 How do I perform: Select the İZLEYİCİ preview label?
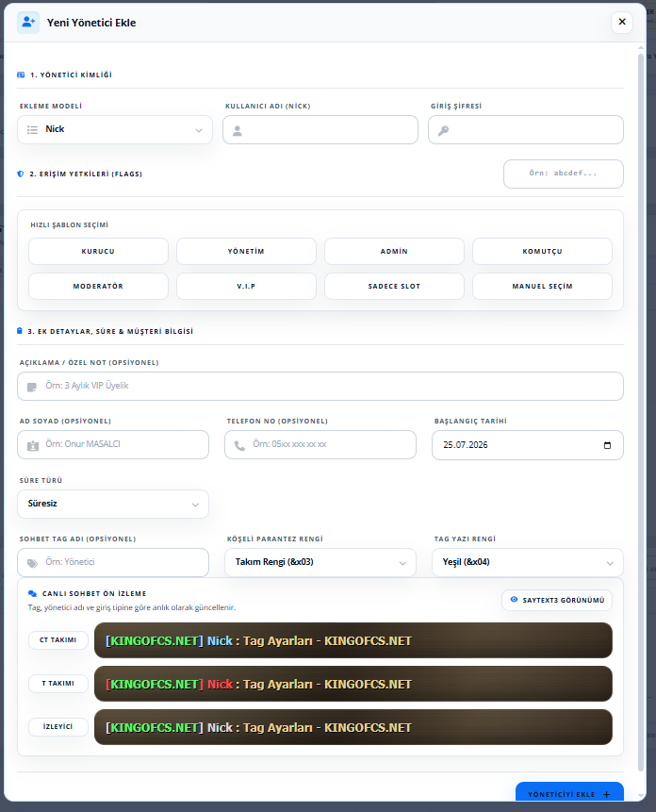57,726
